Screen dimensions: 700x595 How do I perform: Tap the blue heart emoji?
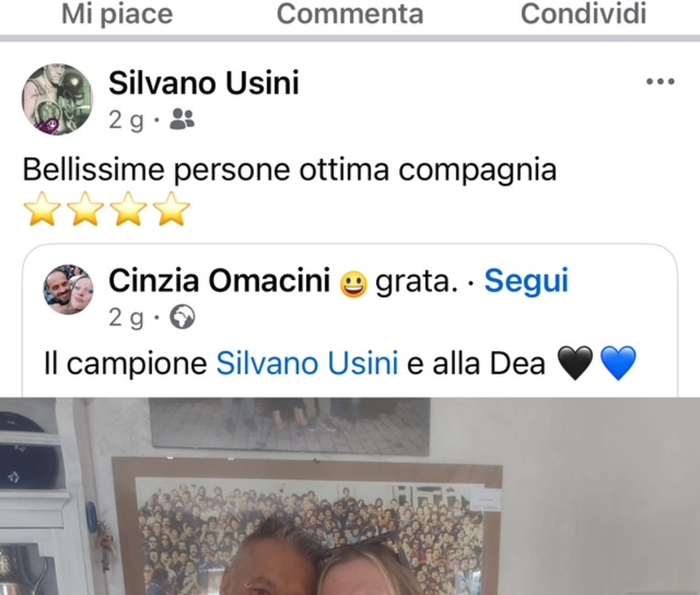click(618, 363)
